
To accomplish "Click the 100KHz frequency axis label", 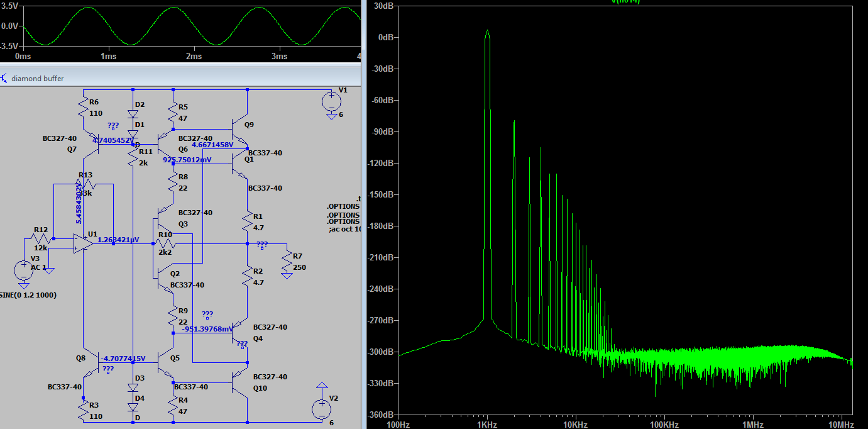I will pyautogui.click(x=663, y=425).
